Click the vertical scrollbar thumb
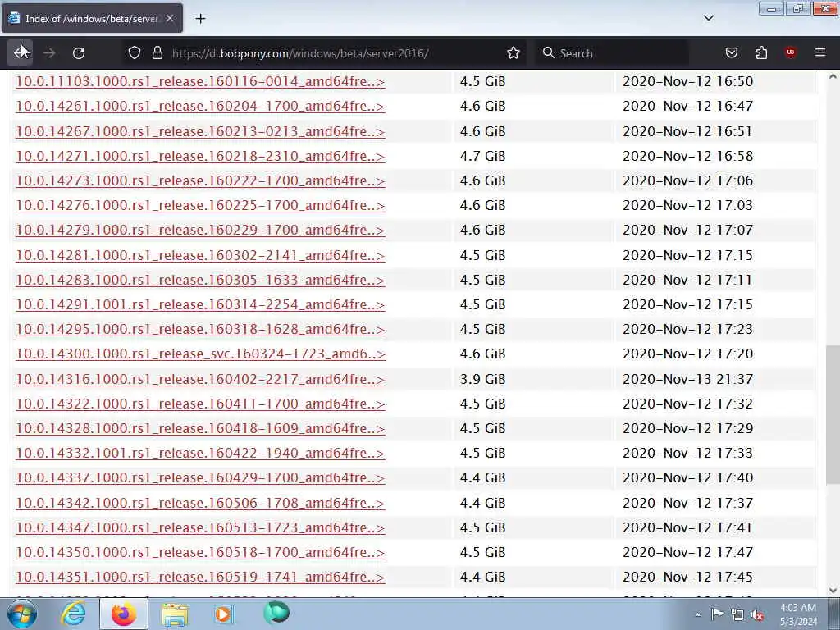840x630 pixels. click(833, 414)
